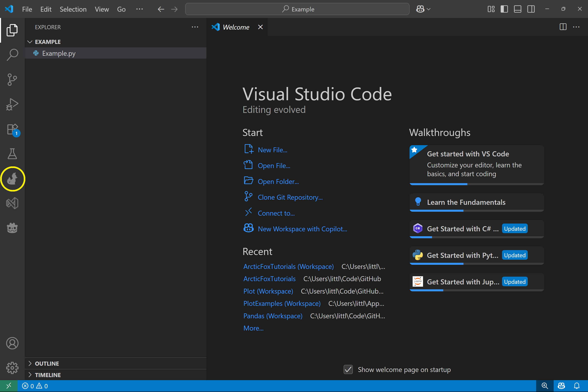Open Pandas (Workspace) recent item

tap(273, 316)
